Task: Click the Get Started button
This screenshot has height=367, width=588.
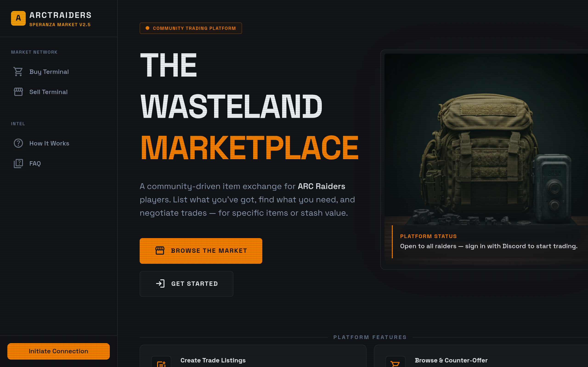Action: [x=186, y=284]
